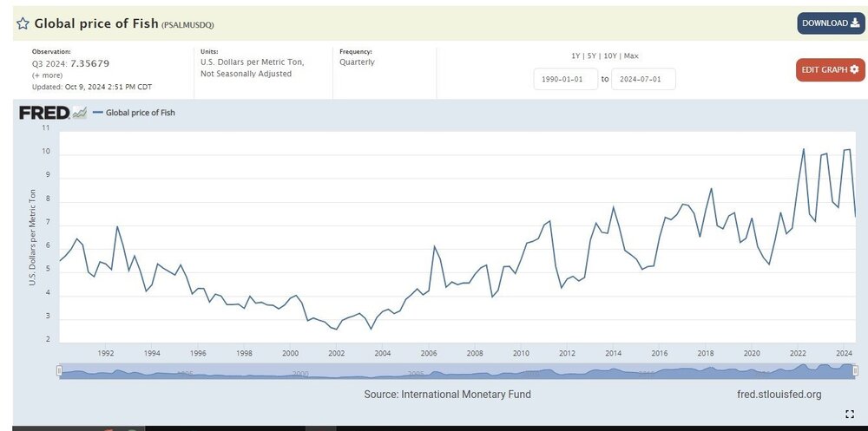This screenshot has width=868, height=431.
Task: Click the download arrow icon
Action: pos(854,23)
